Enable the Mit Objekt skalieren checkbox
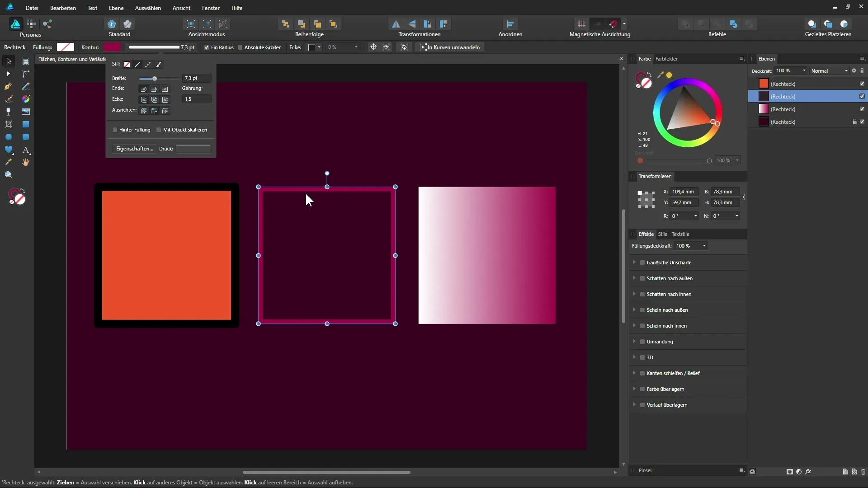868x488 pixels. pos(159,130)
